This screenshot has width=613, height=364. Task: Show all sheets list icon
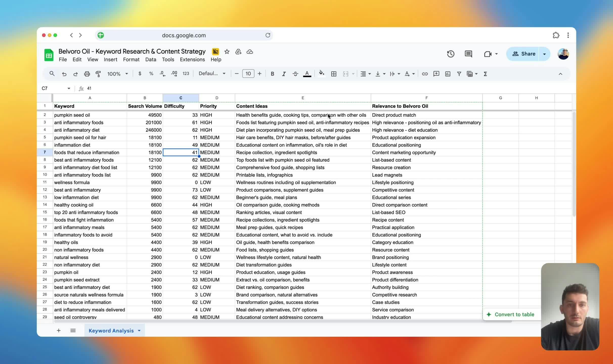pos(73,330)
